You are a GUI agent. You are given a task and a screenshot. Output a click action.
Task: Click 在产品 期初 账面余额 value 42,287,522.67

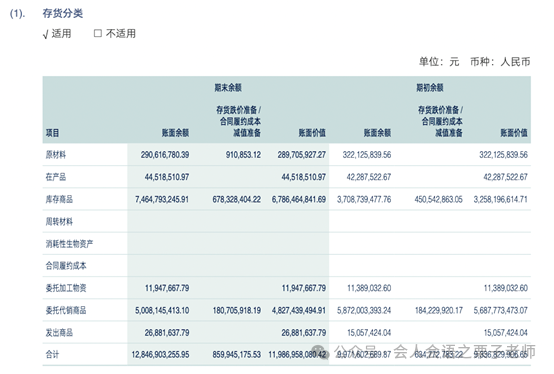click(369, 177)
